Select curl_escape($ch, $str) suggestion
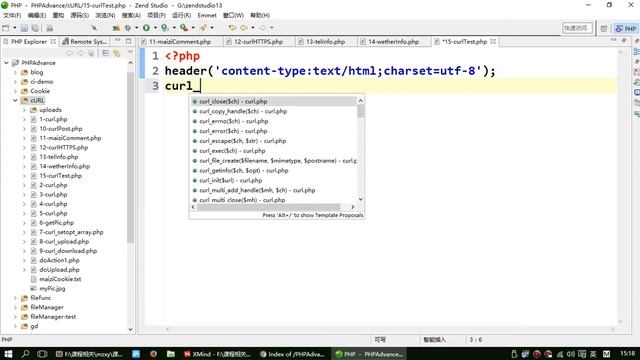The height and width of the screenshot is (360, 640). coord(274,141)
